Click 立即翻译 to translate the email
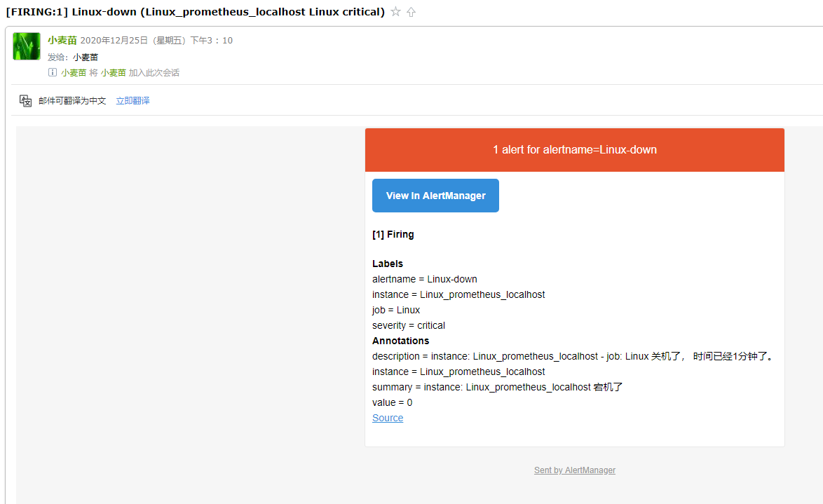The height and width of the screenshot is (504, 823). [x=132, y=101]
